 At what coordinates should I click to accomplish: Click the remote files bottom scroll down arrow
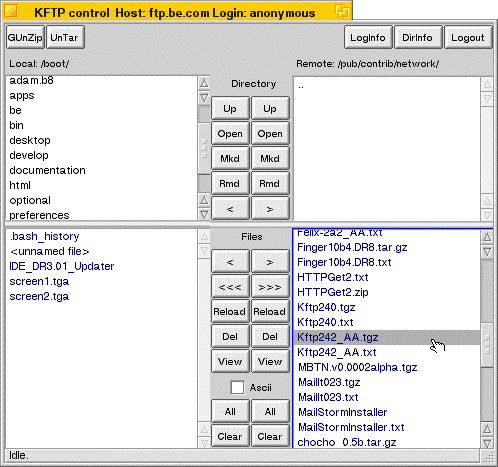coord(487,443)
